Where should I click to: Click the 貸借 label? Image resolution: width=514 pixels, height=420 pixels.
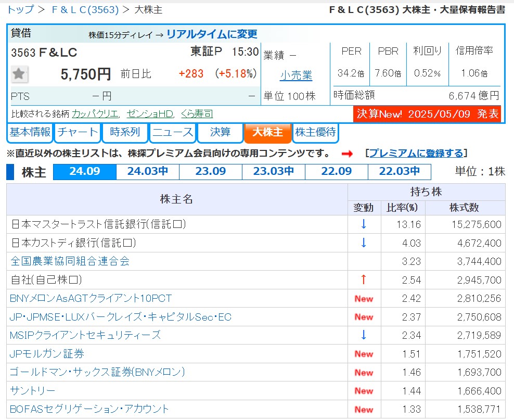(x=21, y=33)
